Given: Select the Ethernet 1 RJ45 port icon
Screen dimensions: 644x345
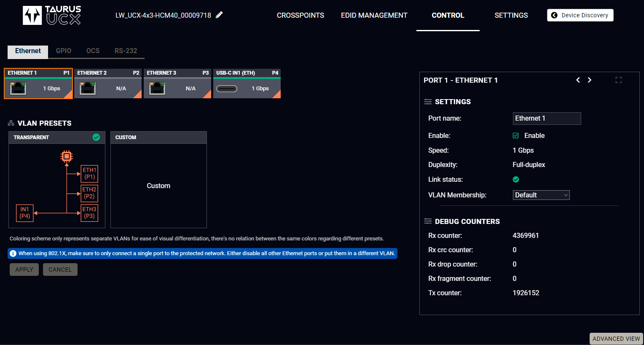Looking at the screenshot, I should (x=18, y=89).
